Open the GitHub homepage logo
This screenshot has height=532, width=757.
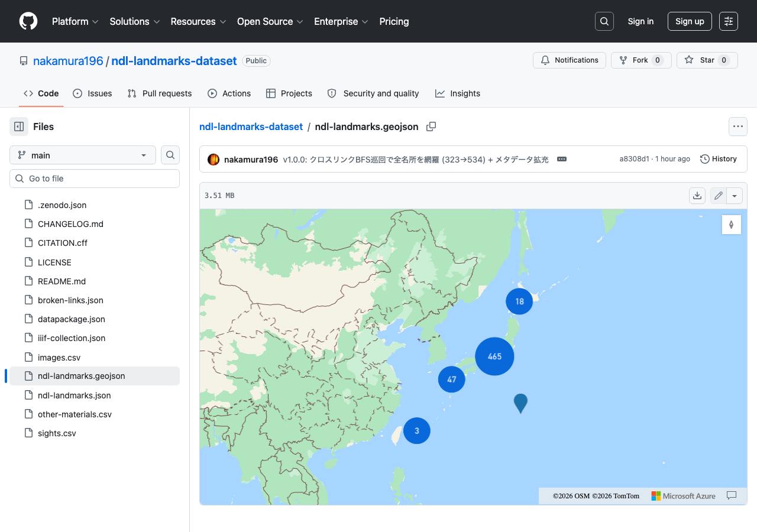pos(28,21)
